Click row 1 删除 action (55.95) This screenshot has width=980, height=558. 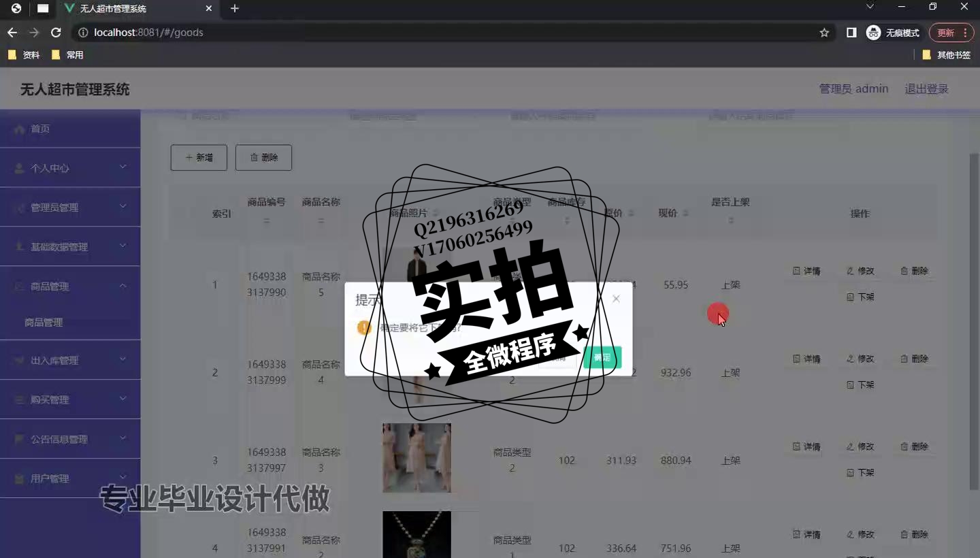pos(914,271)
